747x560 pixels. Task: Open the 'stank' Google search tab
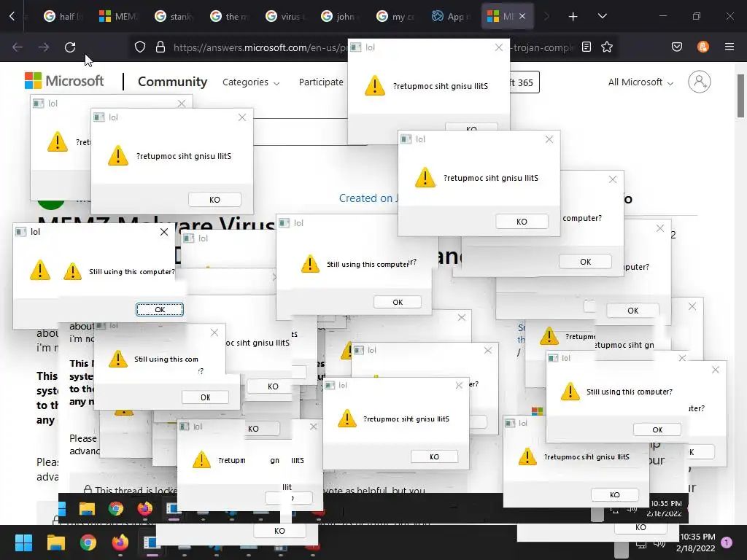coord(174,16)
